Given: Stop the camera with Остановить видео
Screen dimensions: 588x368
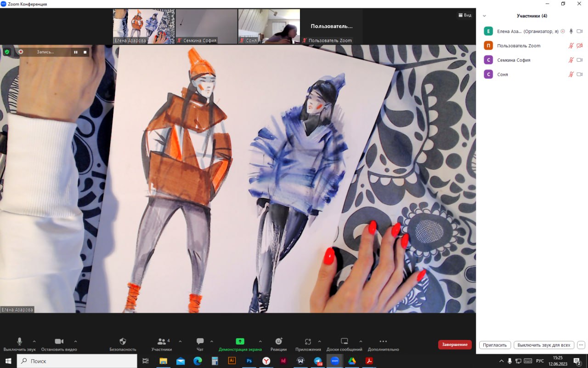Looking at the screenshot, I should 59,345.
